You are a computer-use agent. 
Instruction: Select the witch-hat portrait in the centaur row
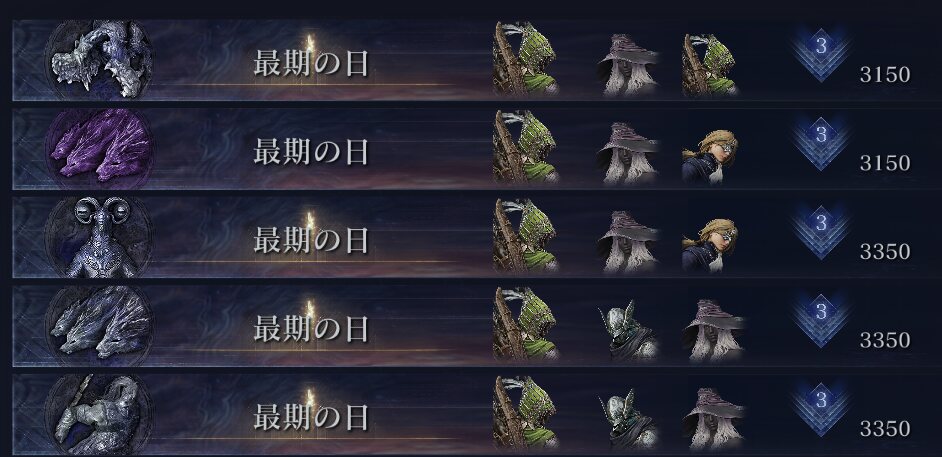pos(714,419)
